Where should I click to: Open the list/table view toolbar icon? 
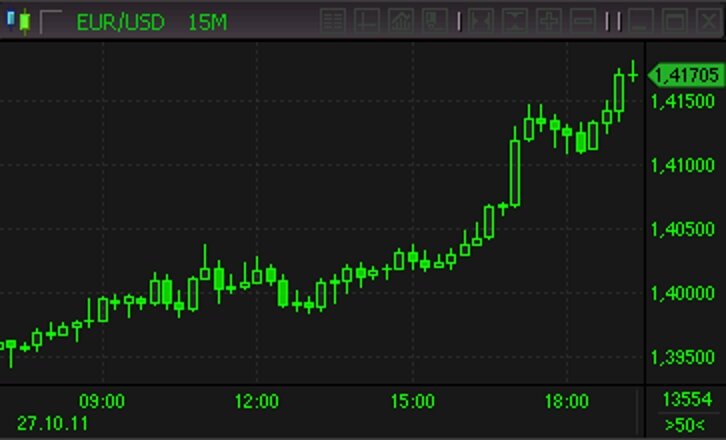point(333,21)
